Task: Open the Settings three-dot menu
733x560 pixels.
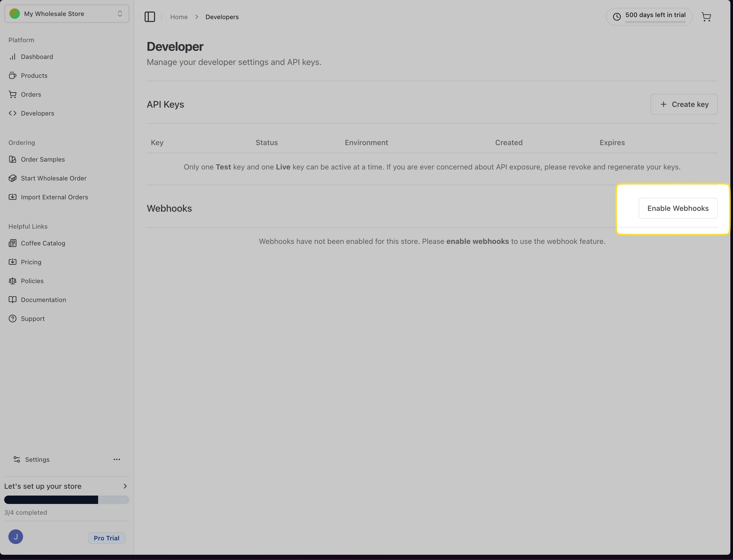Action: point(117,459)
